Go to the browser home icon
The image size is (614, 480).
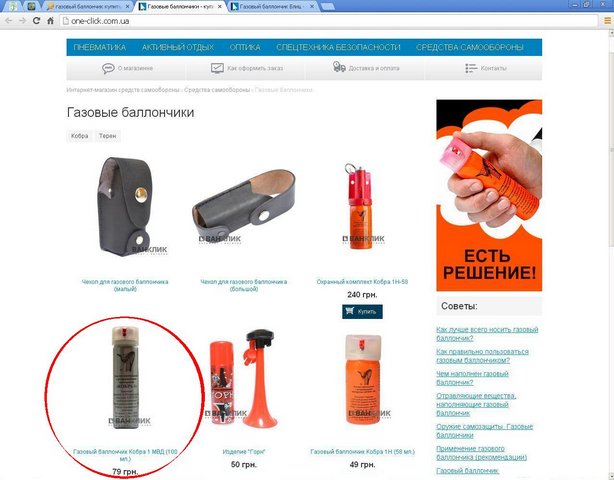[x=50, y=21]
